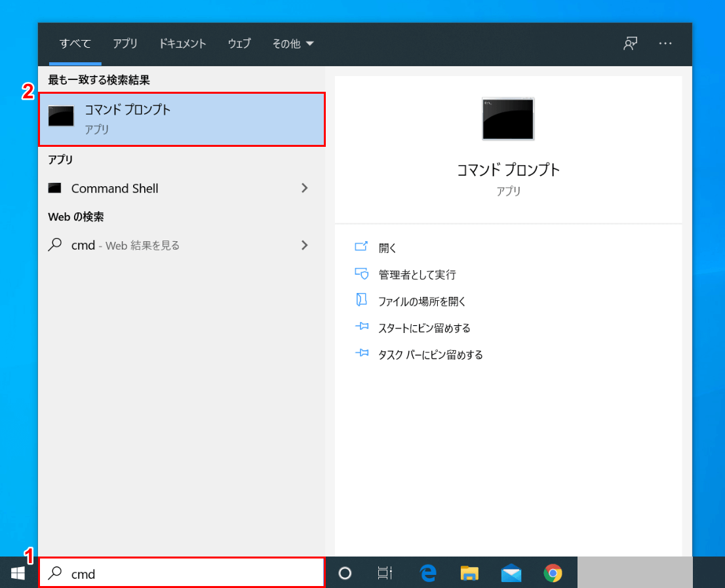This screenshot has height=588, width=725.
Task: Open the Mail app from the taskbar
Action: 511,573
